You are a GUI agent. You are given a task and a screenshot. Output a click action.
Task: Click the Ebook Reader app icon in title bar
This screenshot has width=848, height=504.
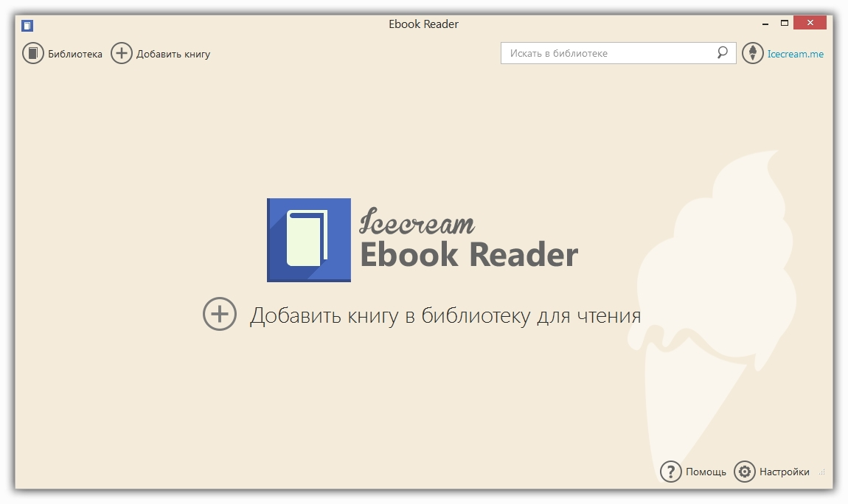coord(27,25)
